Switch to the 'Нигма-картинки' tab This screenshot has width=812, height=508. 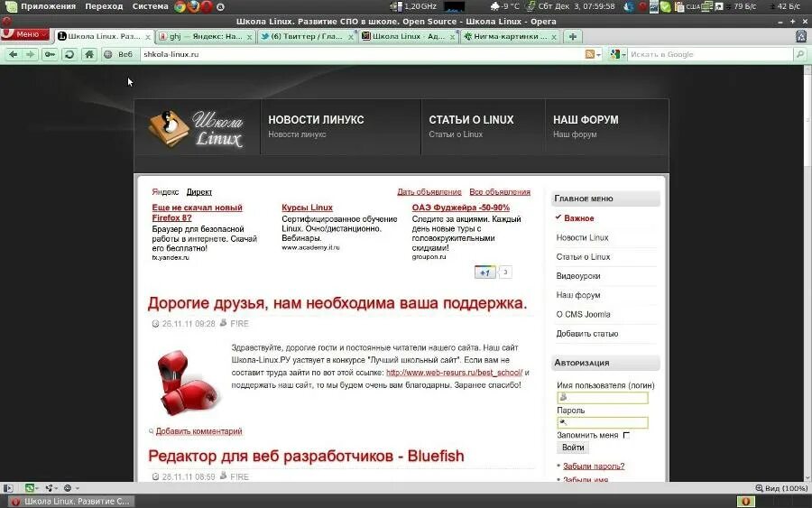(510, 37)
